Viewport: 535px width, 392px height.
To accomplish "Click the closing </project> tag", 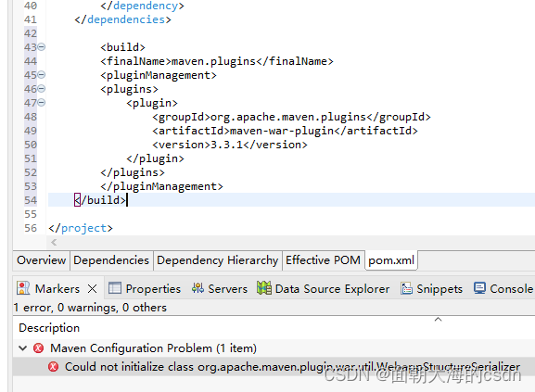I will pos(81,228).
